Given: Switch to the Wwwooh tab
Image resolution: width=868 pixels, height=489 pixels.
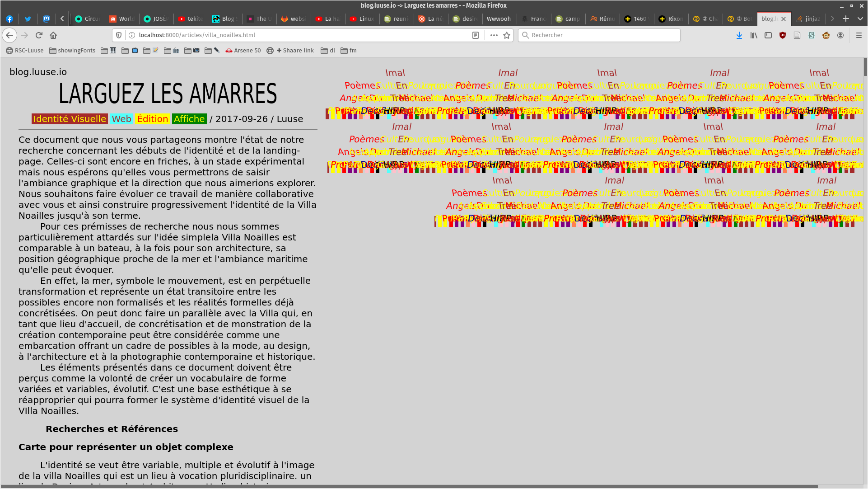Looking at the screenshot, I should pyautogui.click(x=499, y=19).
